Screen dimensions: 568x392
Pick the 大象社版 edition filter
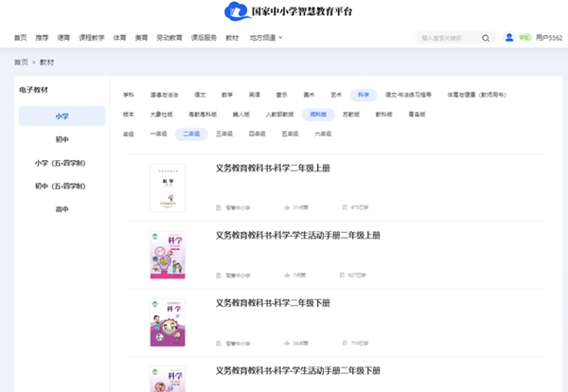click(162, 115)
